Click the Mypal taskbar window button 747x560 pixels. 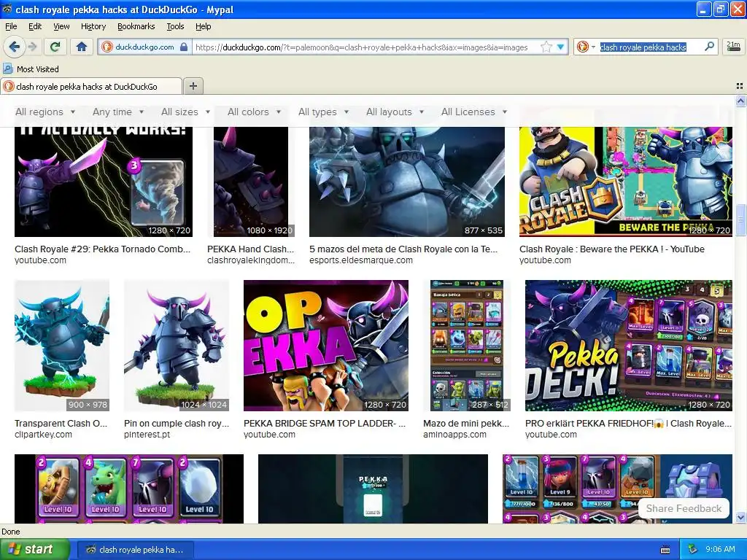click(135, 550)
